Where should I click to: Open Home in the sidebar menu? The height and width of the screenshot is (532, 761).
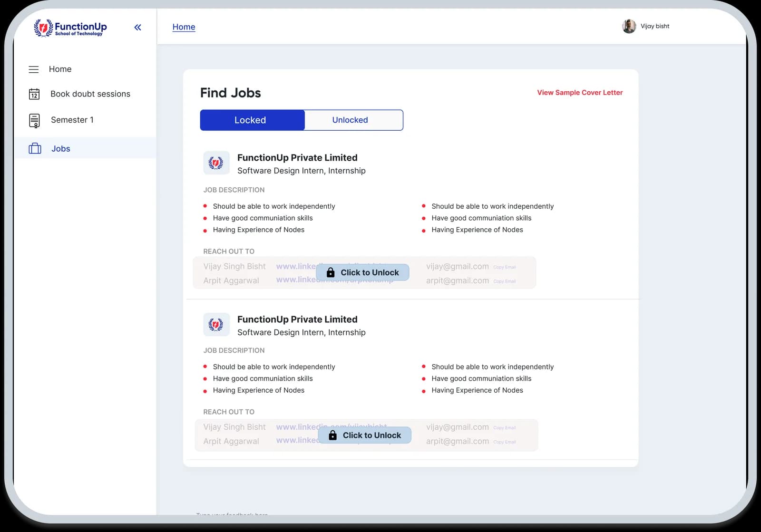click(x=60, y=69)
